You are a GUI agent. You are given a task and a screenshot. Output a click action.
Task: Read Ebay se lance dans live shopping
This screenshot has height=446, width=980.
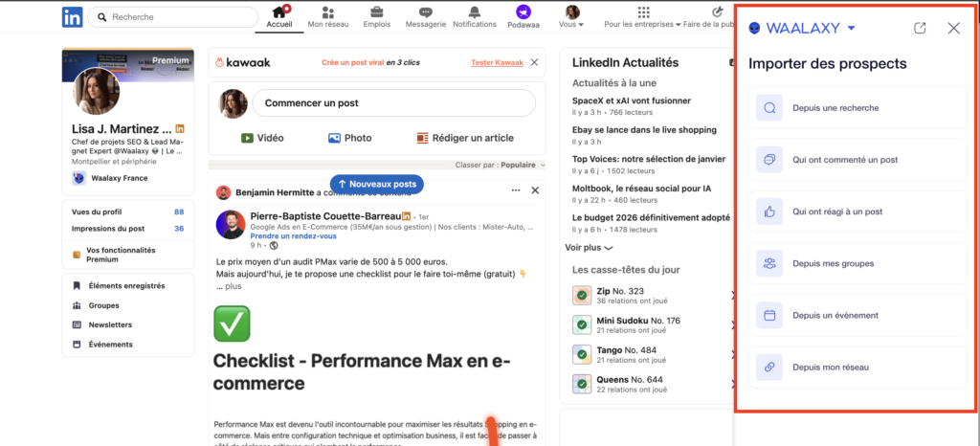pos(644,130)
